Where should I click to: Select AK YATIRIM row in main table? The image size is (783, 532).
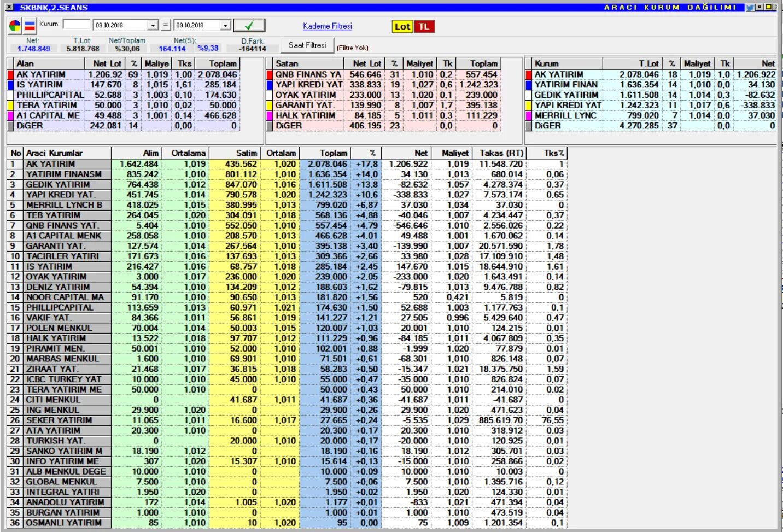point(287,164)
